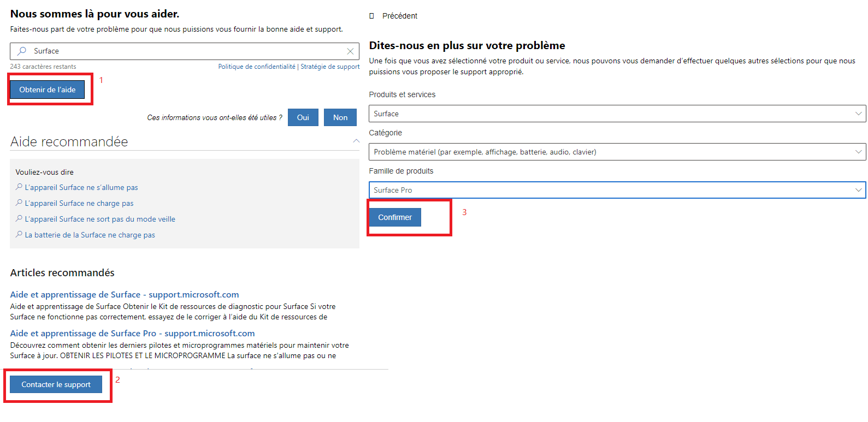Click 'Vouliez-vous dire' label
Viewport: 868px width, 422px height.
[44, 172]
